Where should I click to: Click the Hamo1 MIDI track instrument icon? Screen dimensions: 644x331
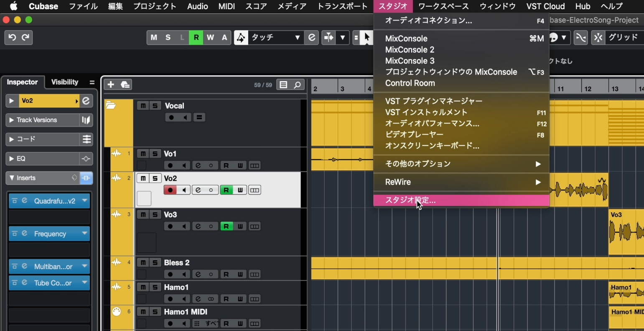tap(117, 312)
